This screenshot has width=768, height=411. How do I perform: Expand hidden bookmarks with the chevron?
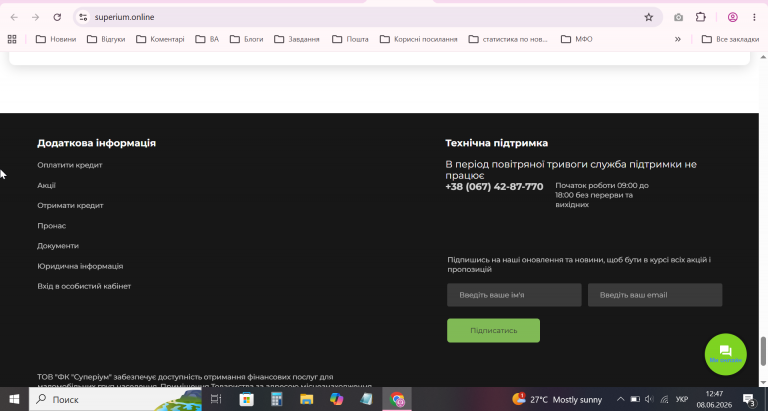click(x=678, y=39)
